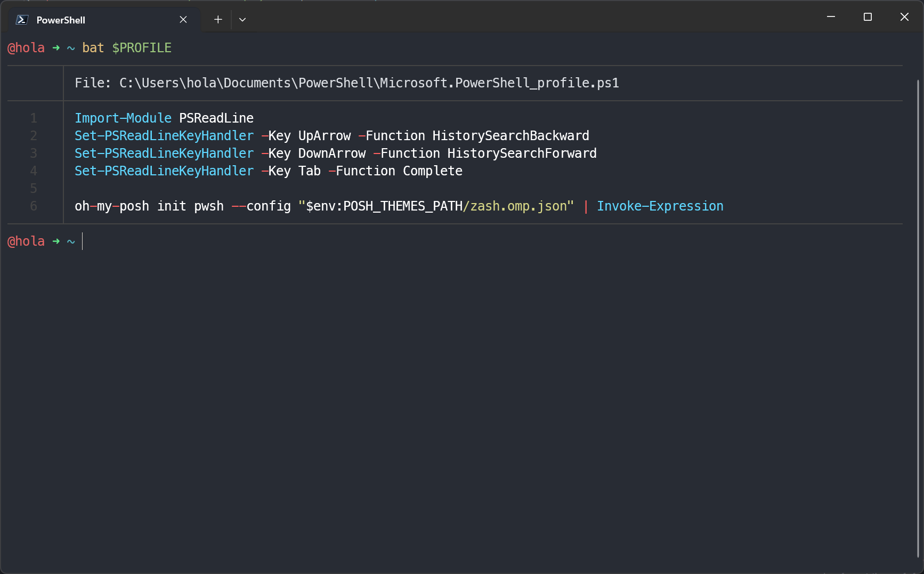Click 'HistorySearchForward' text
This screenshot has height=574, width=924.
(522, 153)
